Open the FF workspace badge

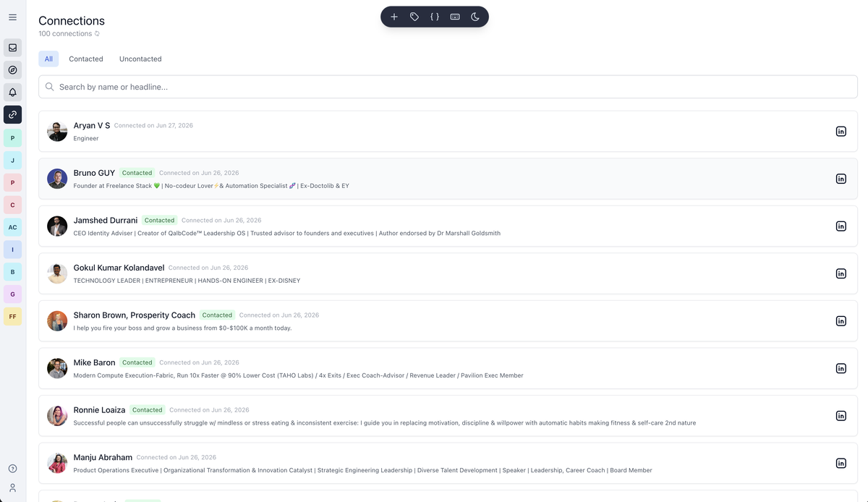tap(12, 316)
